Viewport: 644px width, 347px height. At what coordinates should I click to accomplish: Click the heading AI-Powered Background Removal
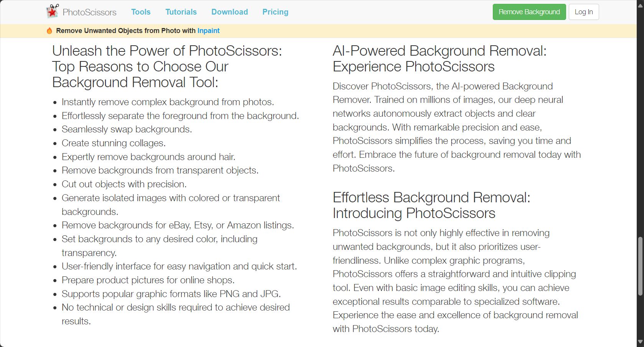click(x=439, y=59)
